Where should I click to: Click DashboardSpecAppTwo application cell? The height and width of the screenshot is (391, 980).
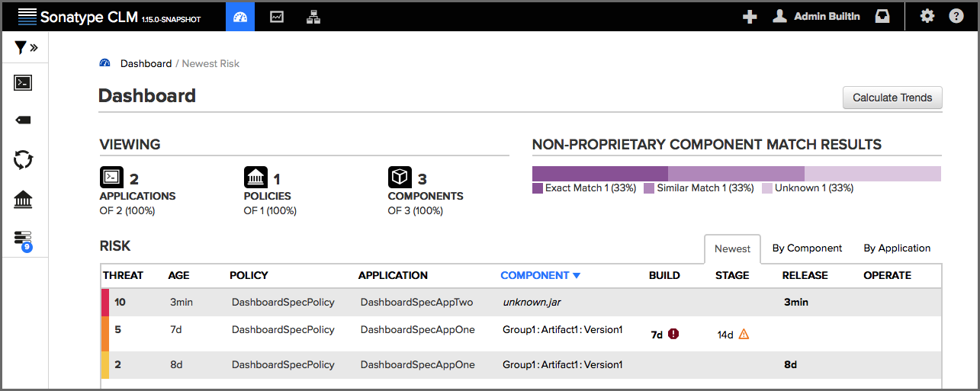click(x=416, y=302)
